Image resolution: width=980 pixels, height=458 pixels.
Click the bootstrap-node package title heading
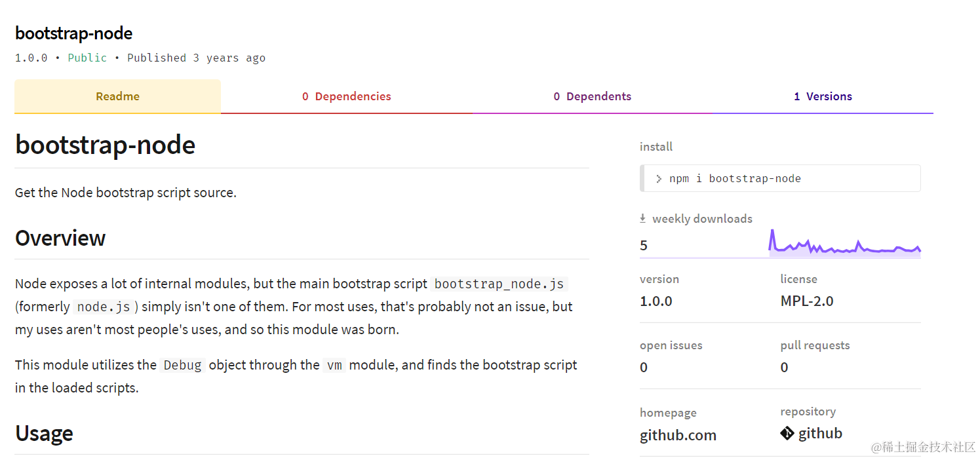[x=73, y=33]
